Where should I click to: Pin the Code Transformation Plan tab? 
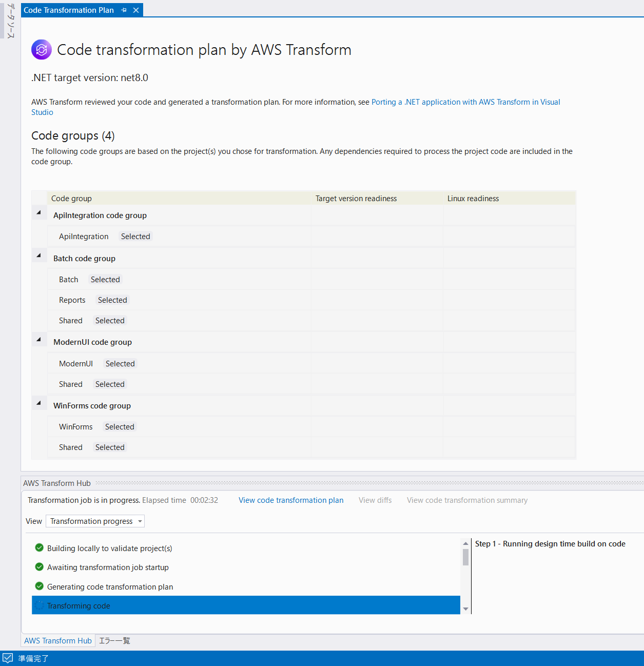[124, 10]
